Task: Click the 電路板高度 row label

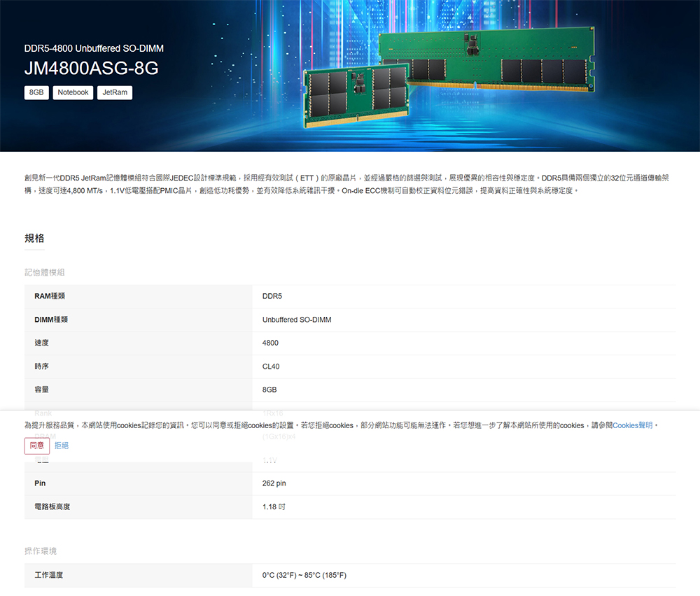Action: pyautogui.click(x=52, y=506)
